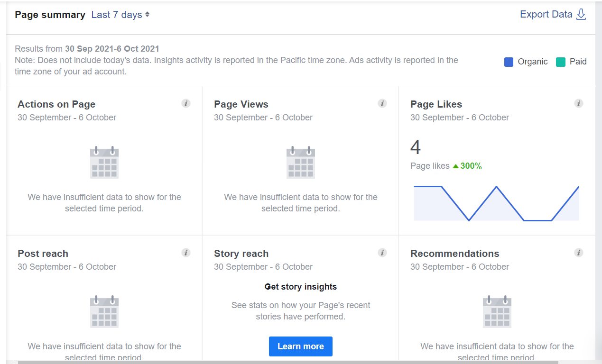The width and height of the screenshot is (602, 364).
Task: Click the 30 Sep 2021-6 Oct 2021 results date
Action: 112,48
